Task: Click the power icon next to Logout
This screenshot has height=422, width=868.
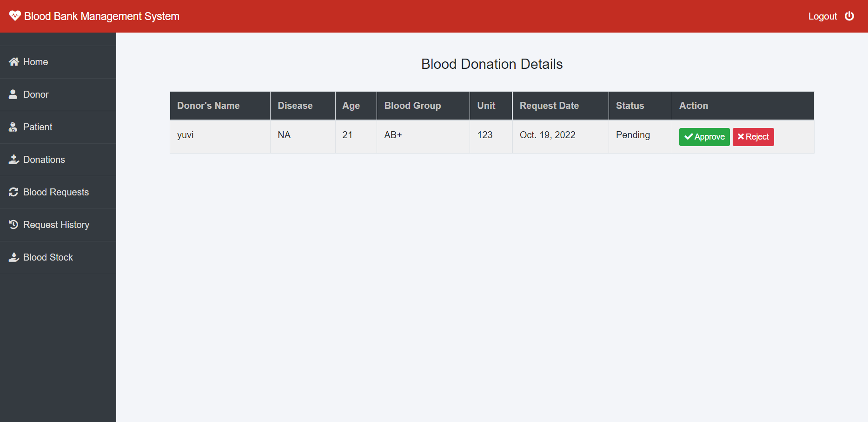Action: [850, 16]
